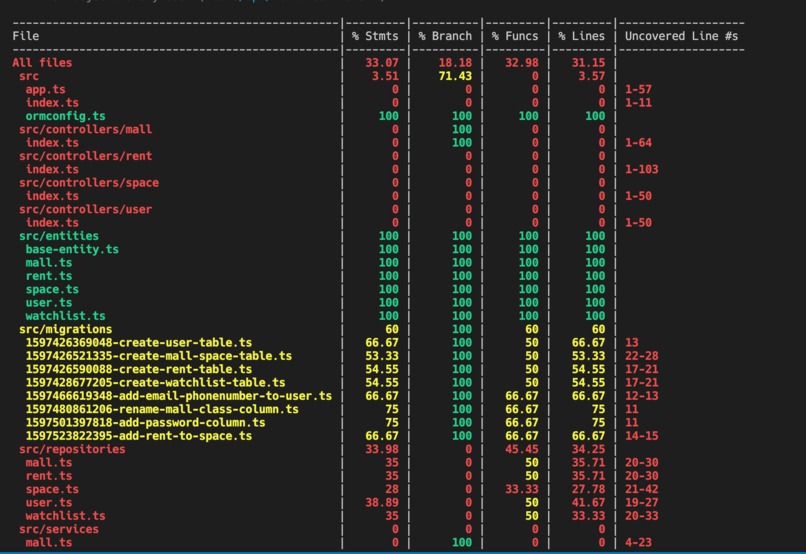Click the 'File' column header
This screenshot has height=554, width=806.
pos(26,36)
